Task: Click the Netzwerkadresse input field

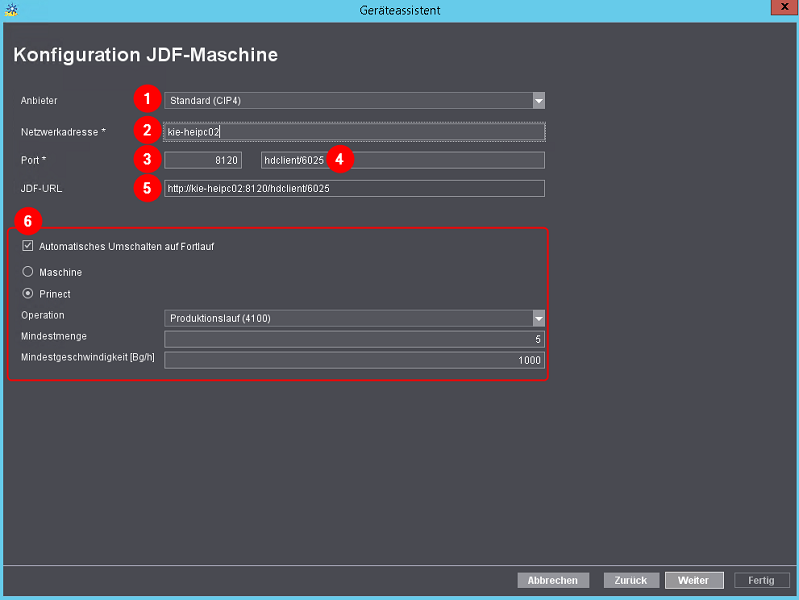Action: click(354, 131)
